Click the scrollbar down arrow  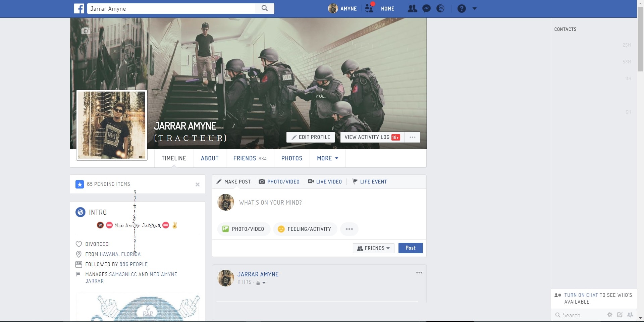click(x=640, y=318)
